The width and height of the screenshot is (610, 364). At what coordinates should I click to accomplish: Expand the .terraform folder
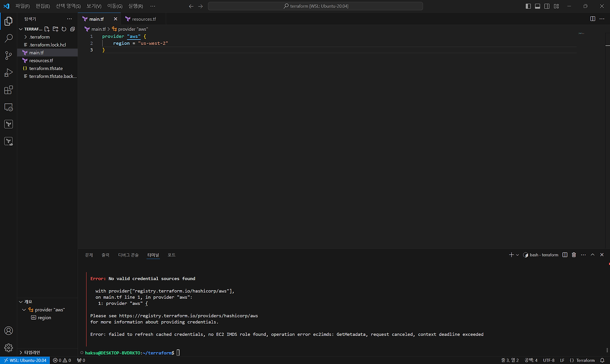(39, 37)
